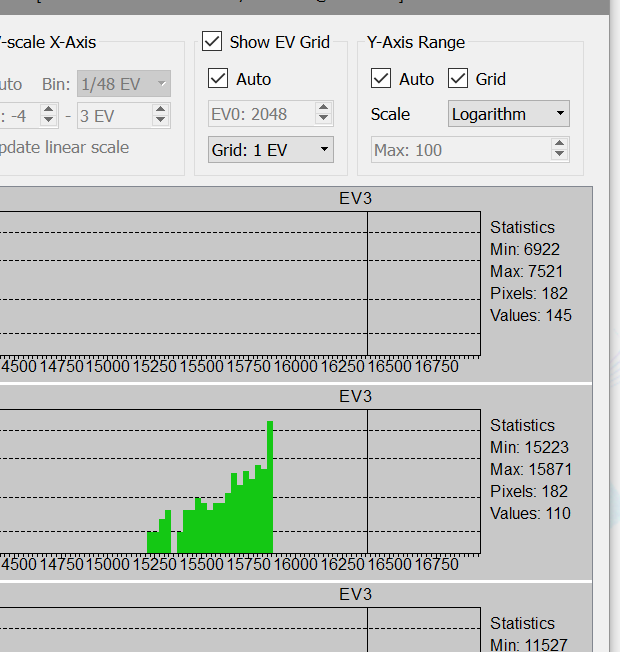Toggle the Show EV Grid checkbox
Viewport: 620px width, 652px height.
coord(212,42)
